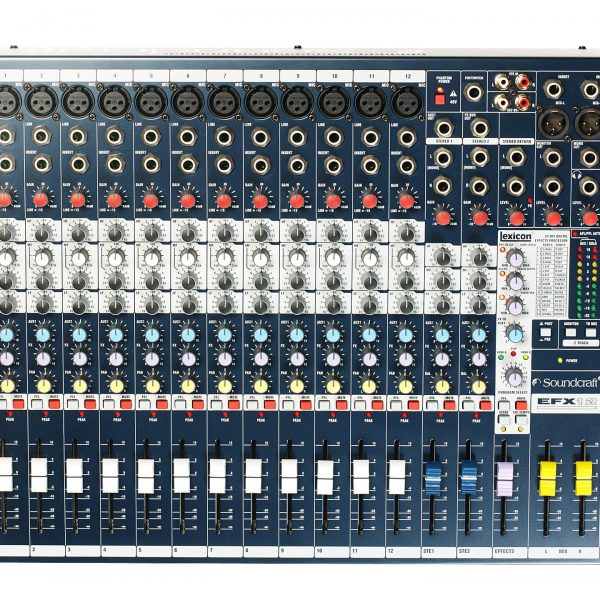
Task: Click the red Stereo Return LEVEL knob
Action: click(x=517, y=218)
